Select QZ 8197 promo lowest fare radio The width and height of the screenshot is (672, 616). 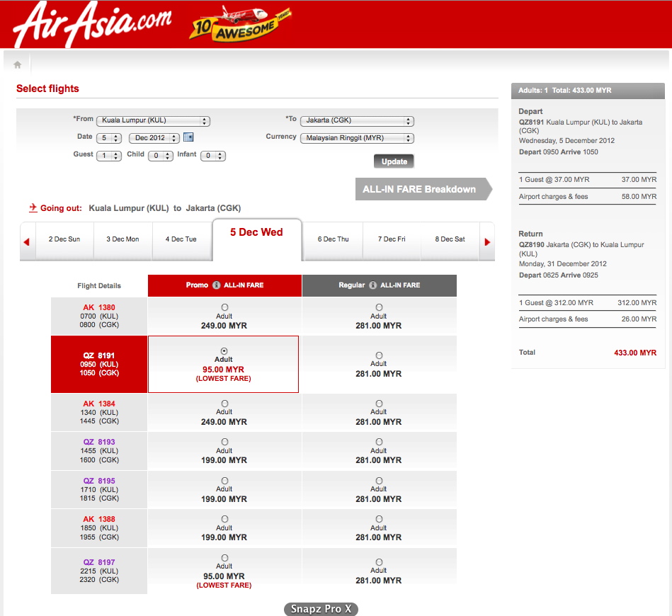(x=224, y=558)
